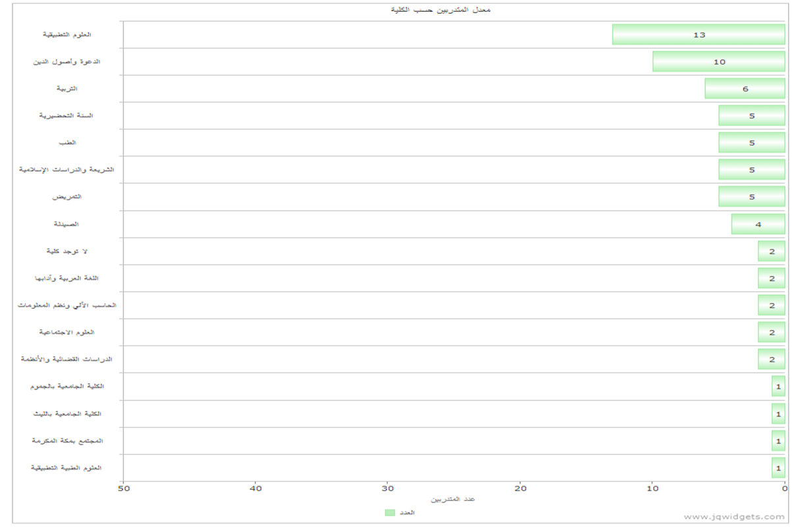The width and height of the screenshot is (800, 532).
Task: Select the التربية bar with value 6
Action: pos(745,88)
